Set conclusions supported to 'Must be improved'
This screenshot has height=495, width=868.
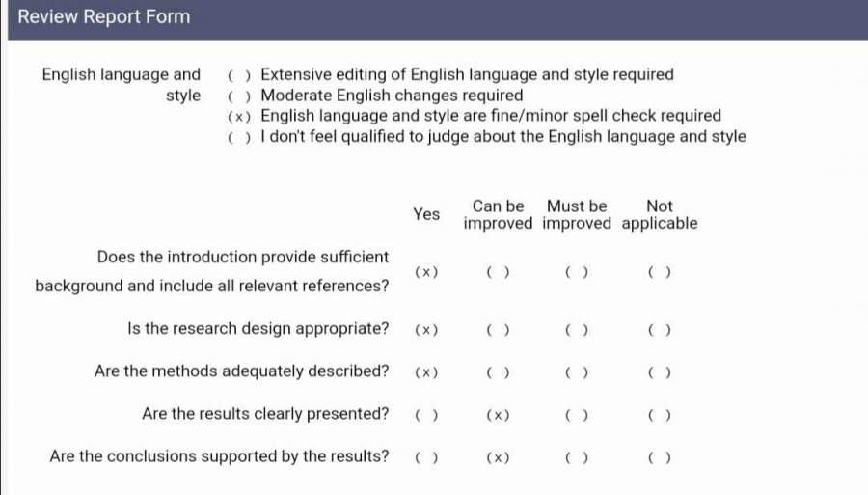(577, 458)
